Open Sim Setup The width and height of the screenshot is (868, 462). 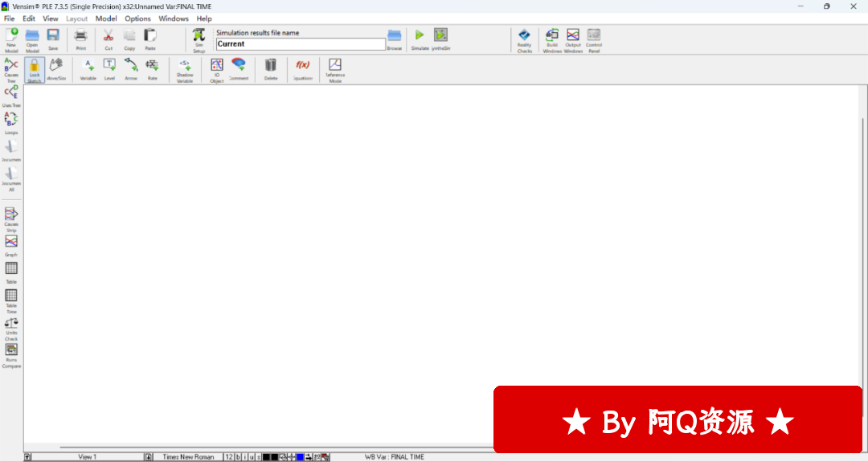pos(199,40)
